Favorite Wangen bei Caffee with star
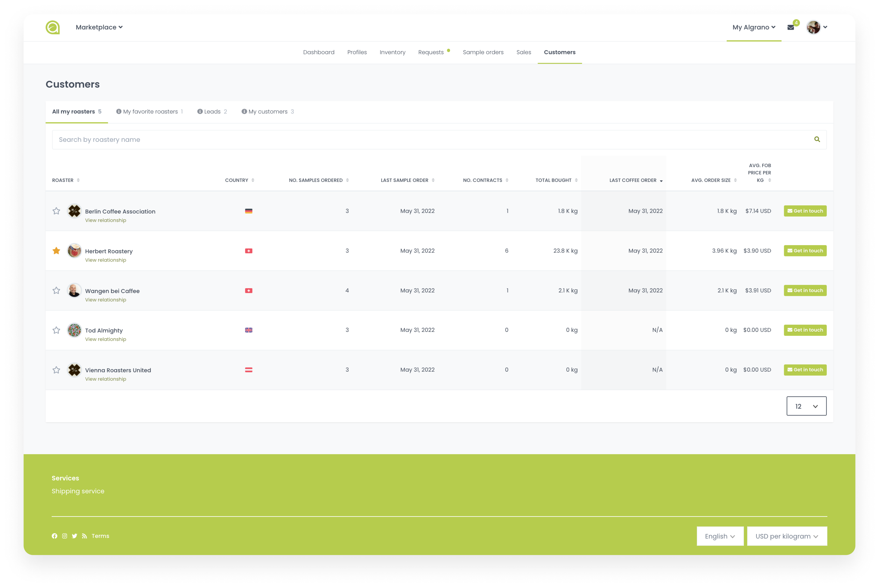Screen dimensions: 879x588 pyautogui.click(x=56, y=290)
